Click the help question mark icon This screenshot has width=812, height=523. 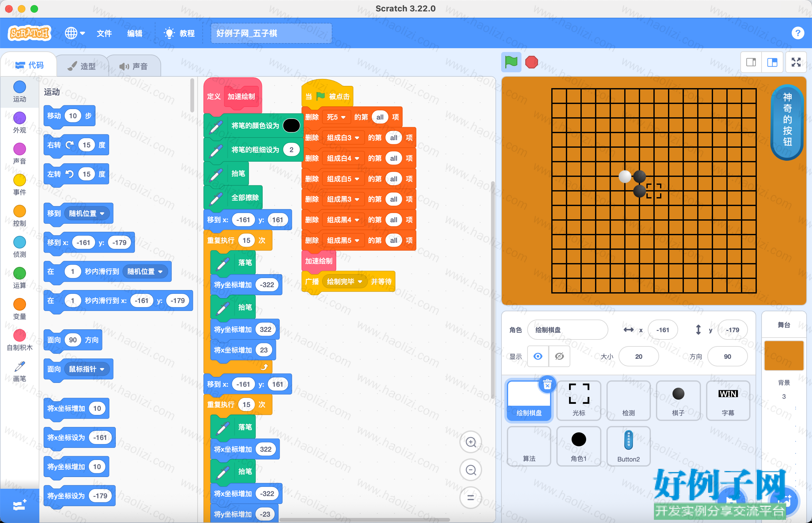pos(798,33)
